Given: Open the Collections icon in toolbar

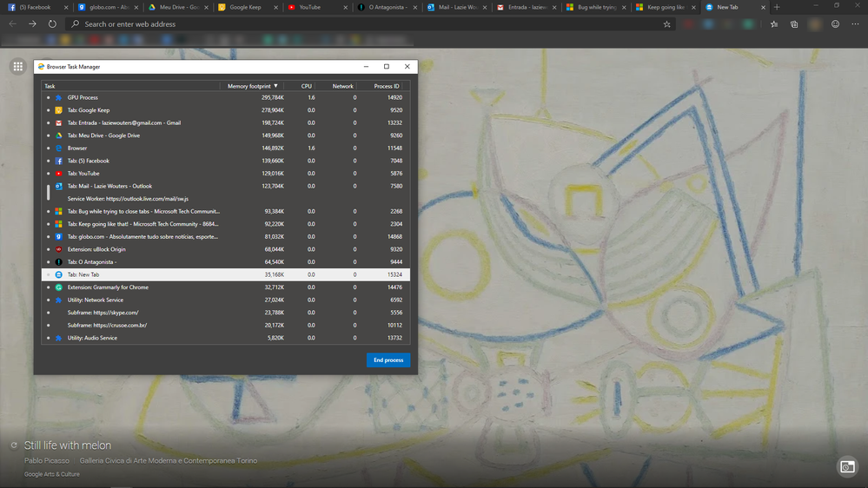Looking at the screenshot, I should [x=794, y=23].
